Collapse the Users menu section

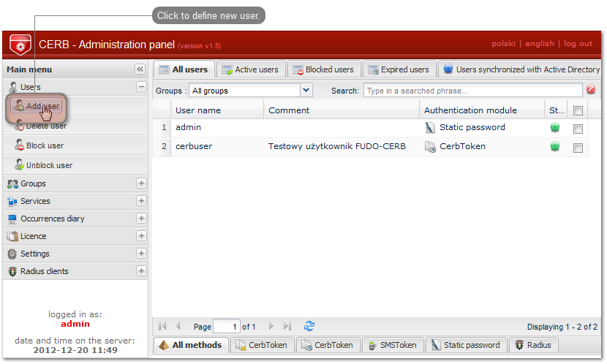pyautogui.click(x=141, y=87)
